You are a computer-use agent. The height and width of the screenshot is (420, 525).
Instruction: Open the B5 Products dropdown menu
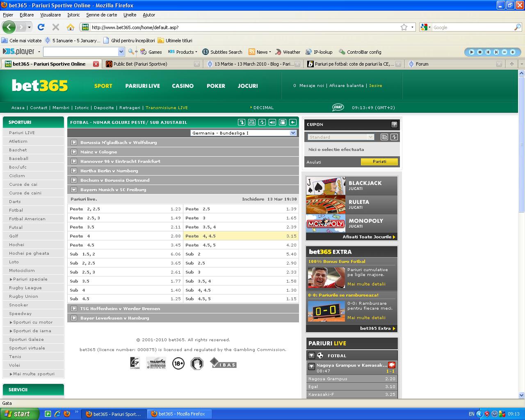click(x=183, y=52)
